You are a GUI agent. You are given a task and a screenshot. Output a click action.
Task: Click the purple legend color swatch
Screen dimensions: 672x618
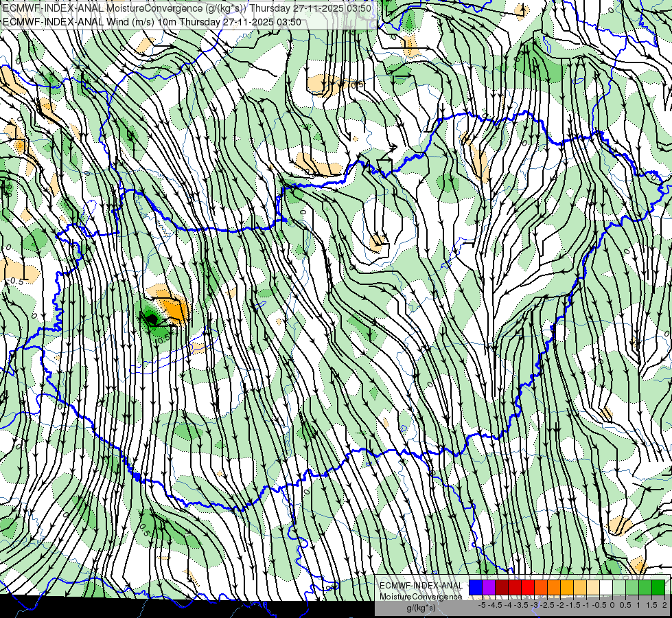click(x=489, y=588)
